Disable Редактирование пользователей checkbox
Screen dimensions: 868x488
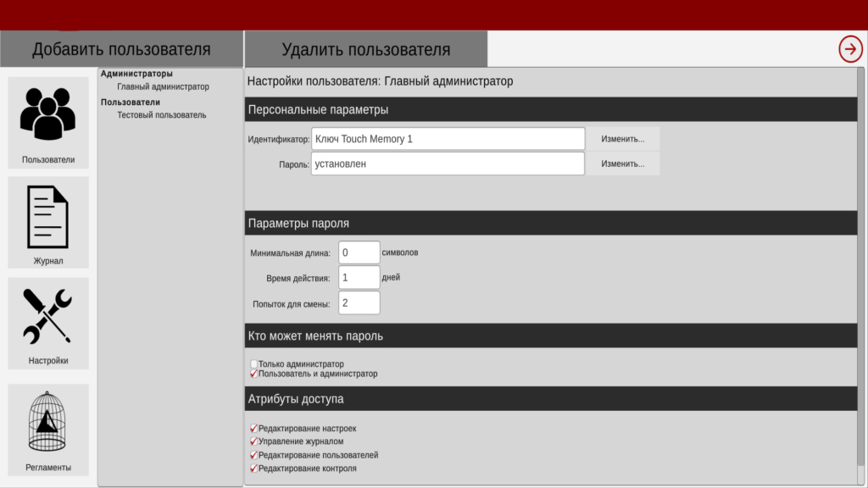click(253, 455)
